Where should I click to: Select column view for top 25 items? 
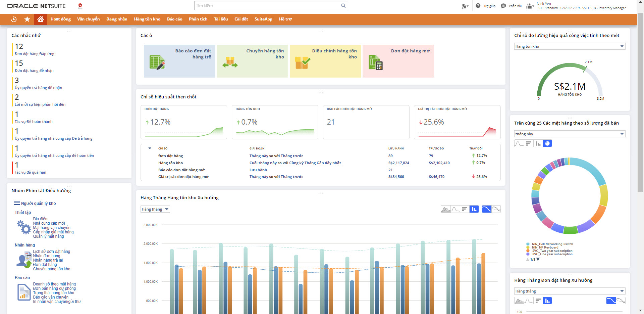point(538,143)
